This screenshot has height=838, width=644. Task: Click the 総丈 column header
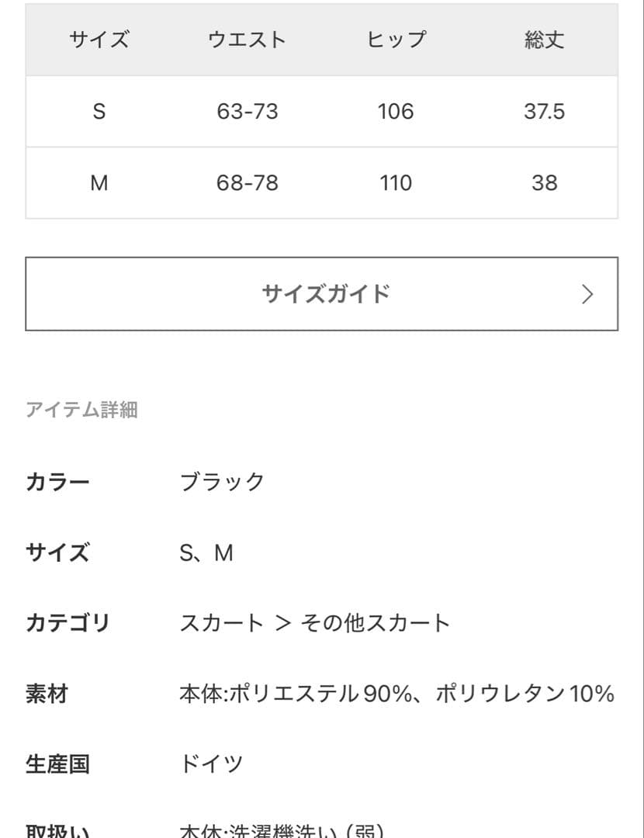pos(544,40)
